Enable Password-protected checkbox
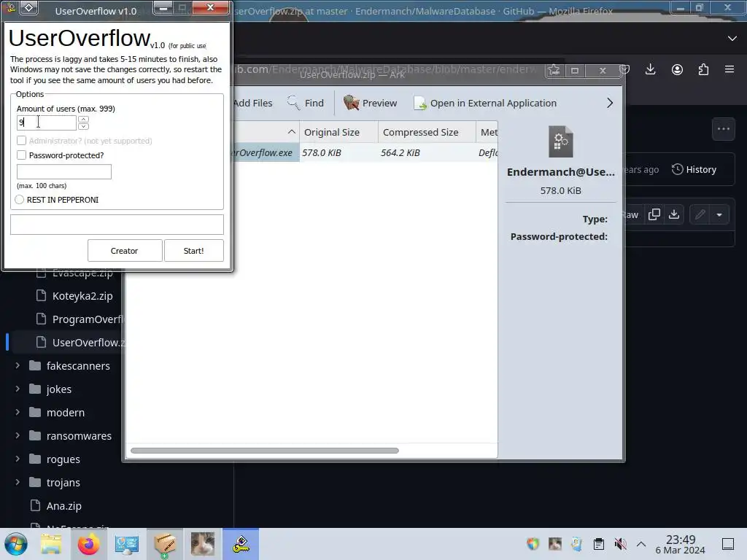The image size is (747, 560). pyautogui.click(x=21, y=155)
